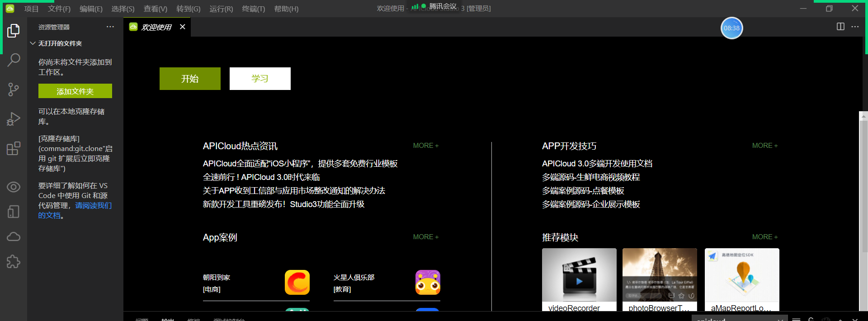Click MORE+ next to APICloud热点资讯

pyautogui.click(x=426, y=146)
